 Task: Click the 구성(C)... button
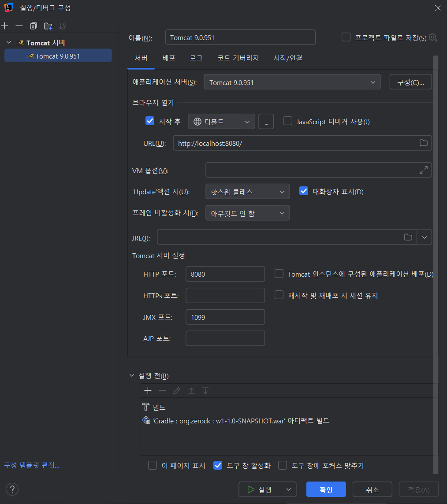pyautogui.click(x=411, y=82)
